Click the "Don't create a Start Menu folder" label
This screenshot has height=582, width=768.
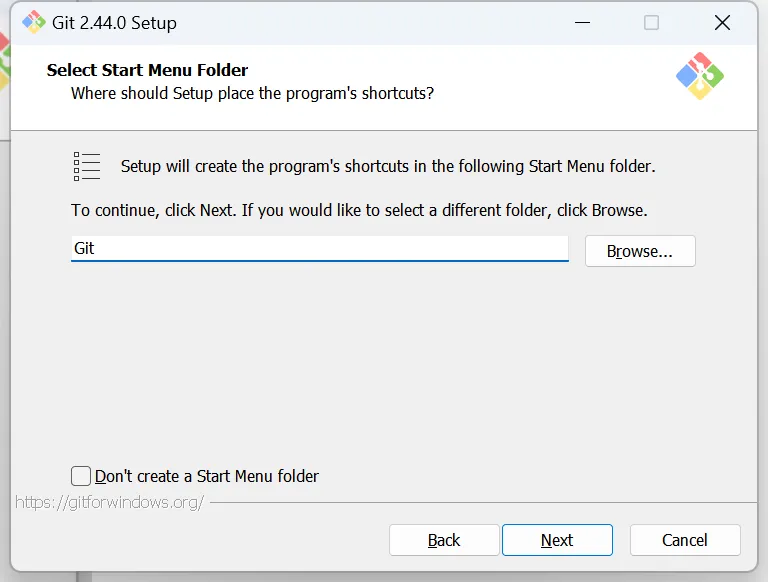207,476
